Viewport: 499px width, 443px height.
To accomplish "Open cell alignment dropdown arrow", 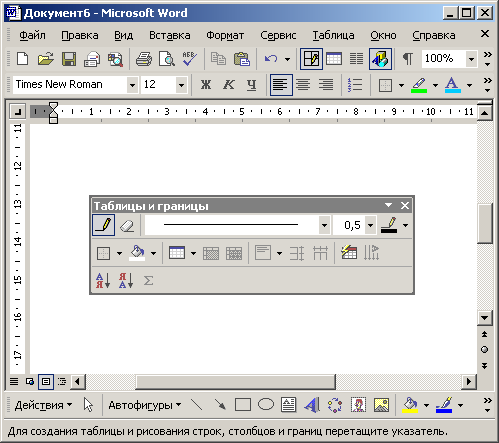I will tap(279, 253).
